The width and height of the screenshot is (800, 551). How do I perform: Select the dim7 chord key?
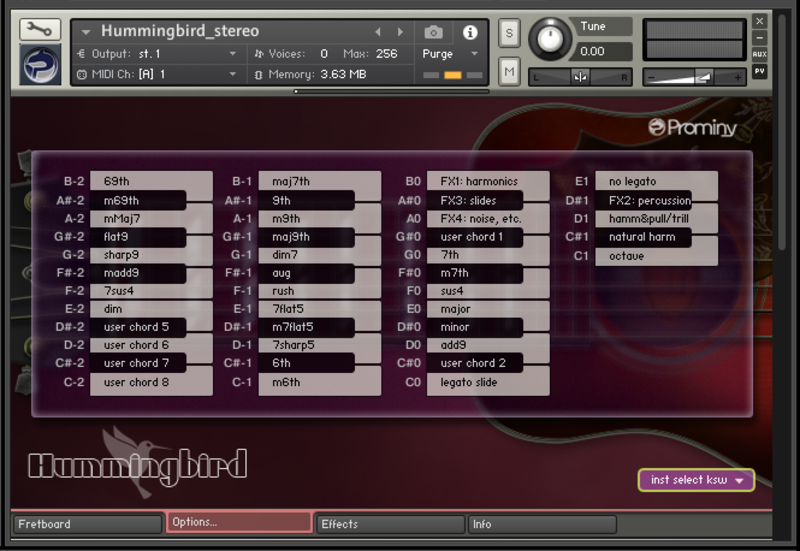319,255
